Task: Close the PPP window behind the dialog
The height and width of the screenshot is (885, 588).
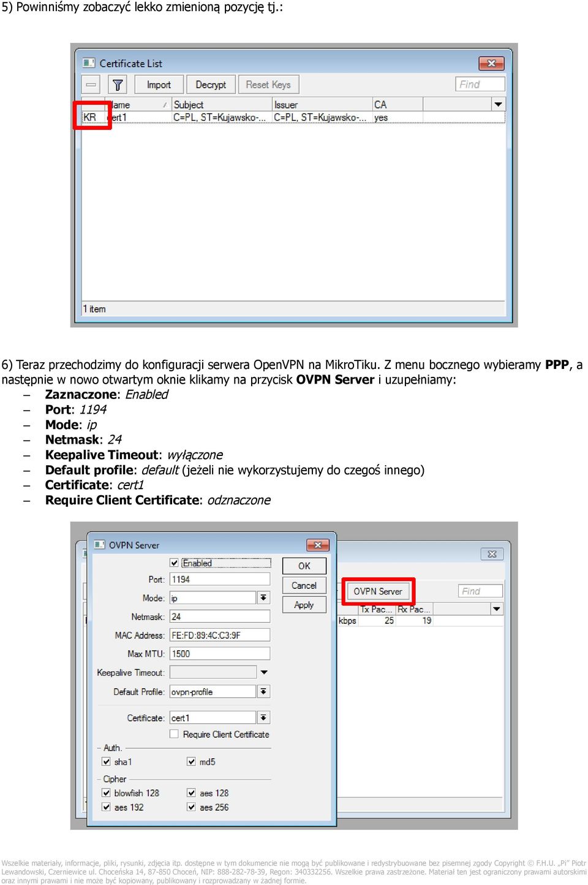Action: [492, 554]
